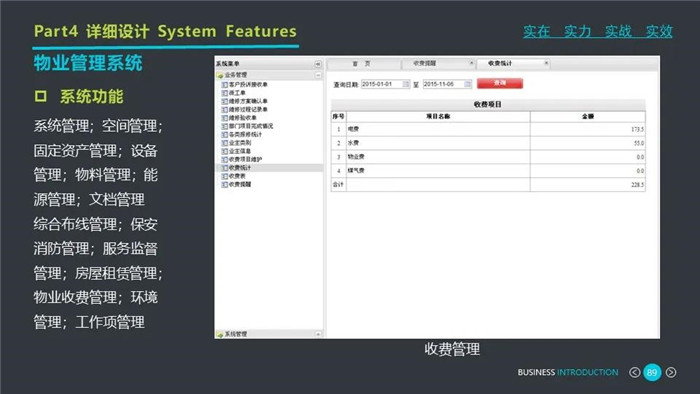Go to previous slide arrow icon
Screen dimensions: 700x394
[x=634, y=372]
